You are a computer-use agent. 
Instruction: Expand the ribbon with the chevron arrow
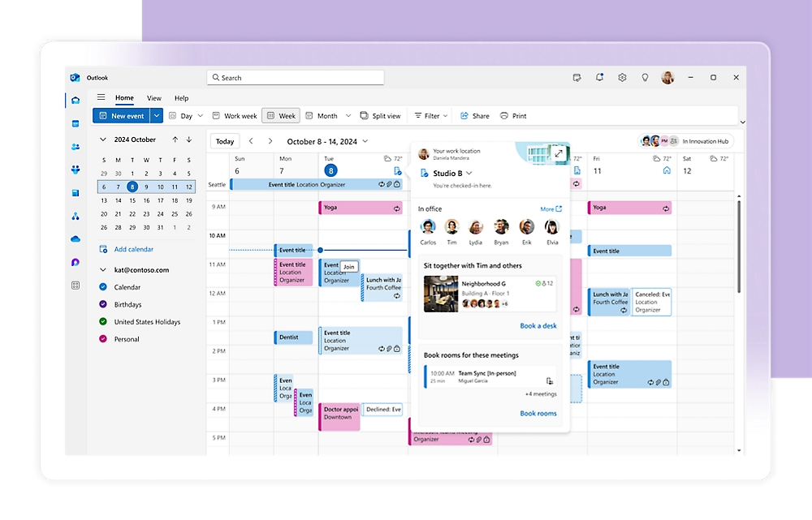click(743, 122)
